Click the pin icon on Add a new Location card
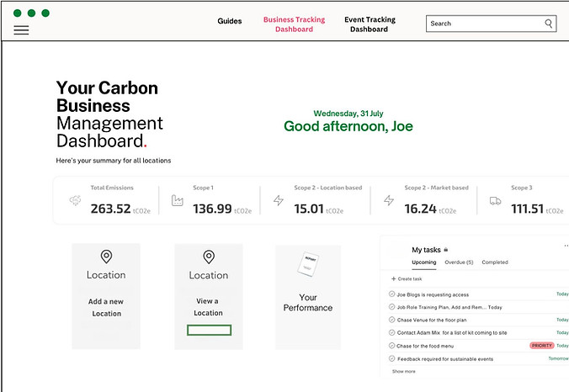This screenshot has height=392, width=569. (x=106, y=257)
